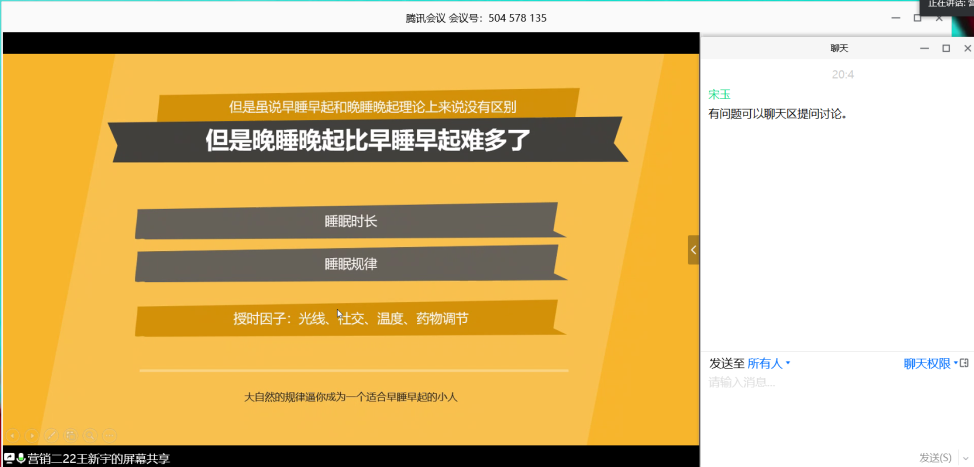Click the sender name 宋玉 in chat
974x467 pixels.
click(719, 94)
